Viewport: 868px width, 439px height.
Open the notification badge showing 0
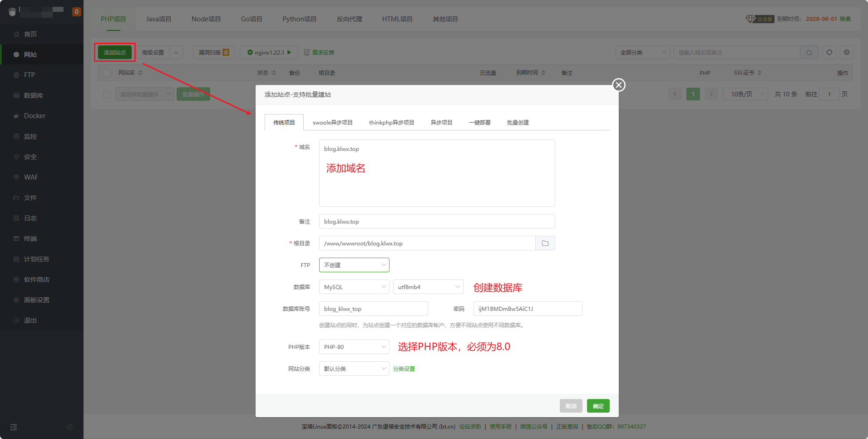(x=77, y=12)
